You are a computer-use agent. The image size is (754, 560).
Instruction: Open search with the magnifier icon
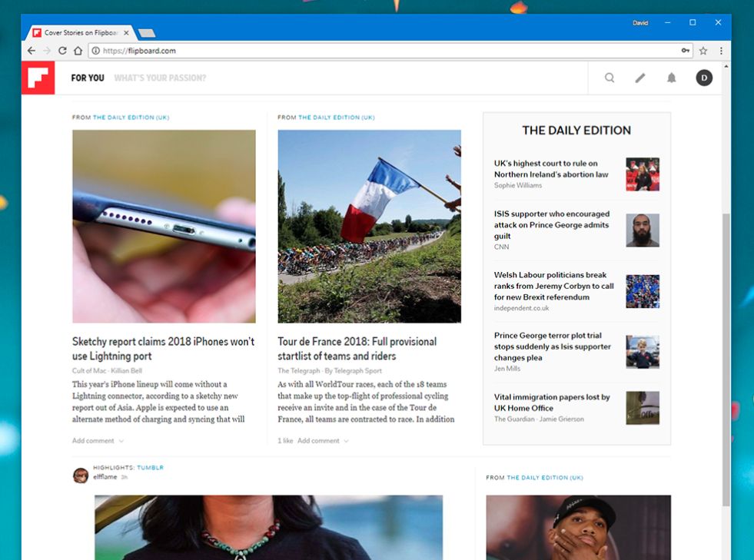point(610,78)
